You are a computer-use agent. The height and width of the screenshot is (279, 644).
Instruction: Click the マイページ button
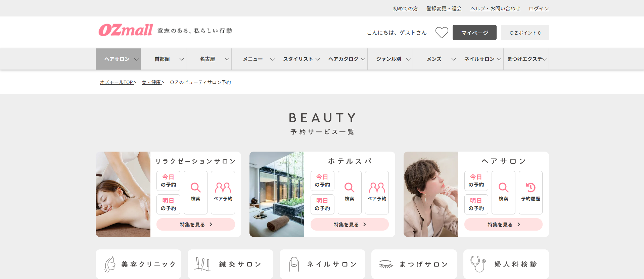474,33
